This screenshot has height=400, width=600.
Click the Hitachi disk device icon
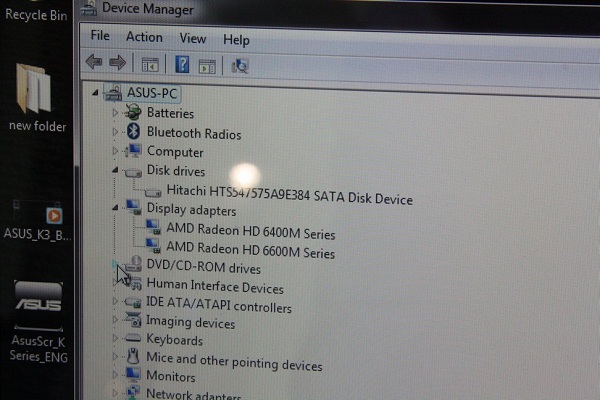click(x=153, y=193)
